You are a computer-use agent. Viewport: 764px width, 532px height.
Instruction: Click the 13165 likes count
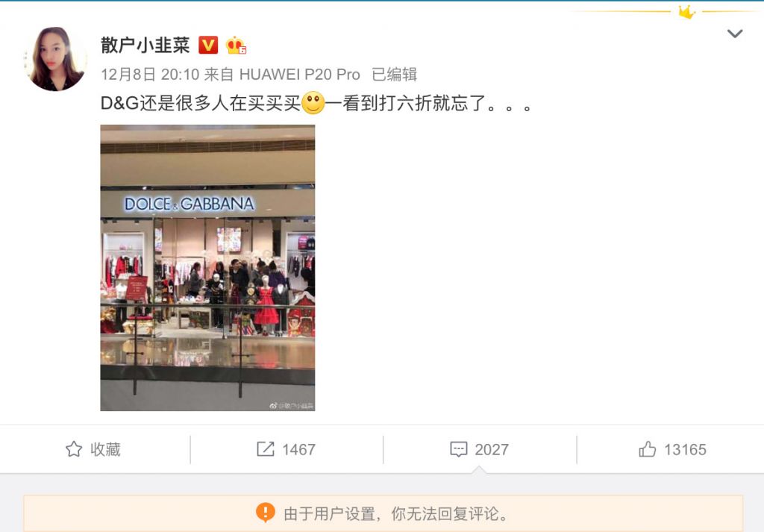point(685,449)
